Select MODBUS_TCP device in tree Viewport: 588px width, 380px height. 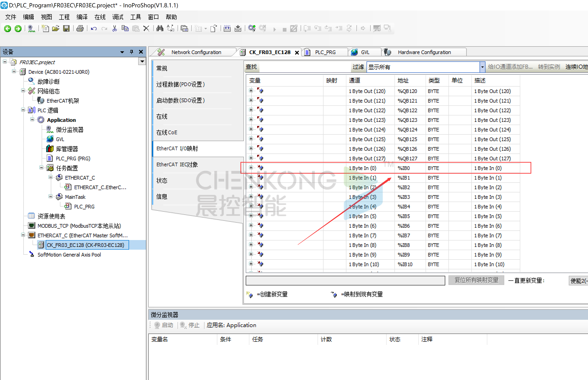(79, 226)
